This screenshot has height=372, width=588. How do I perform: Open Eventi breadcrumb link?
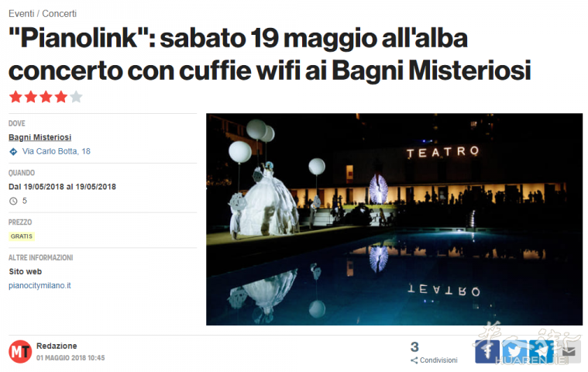coord(22,13)
